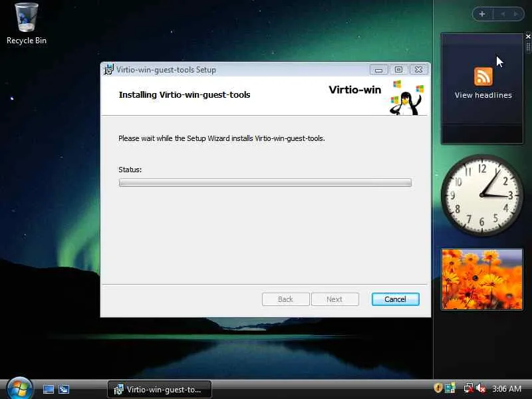This screenshot has height=399, width=532.
Task: Click the sidebar next page arrow
Action: coord(516,14)
